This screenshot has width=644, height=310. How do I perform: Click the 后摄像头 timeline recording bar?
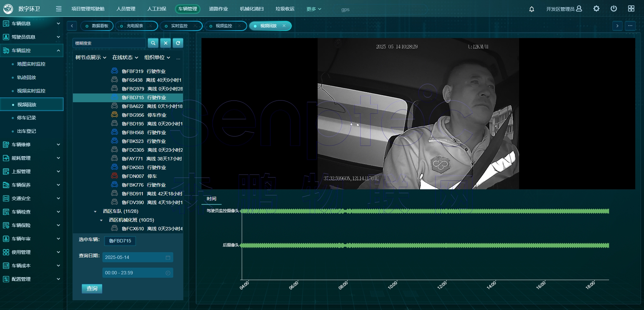click(425, 245)
